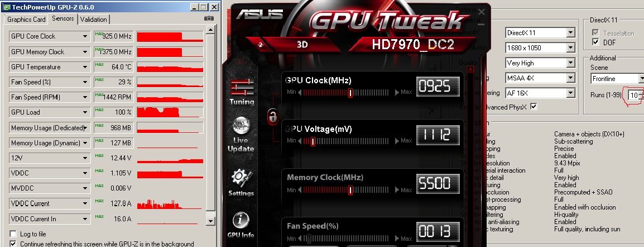Image resolution: width=644 pixels, height=247 pixels.
Task: Open Memory Usage (Dedicated) dropdown
Action: click(85, 128)
